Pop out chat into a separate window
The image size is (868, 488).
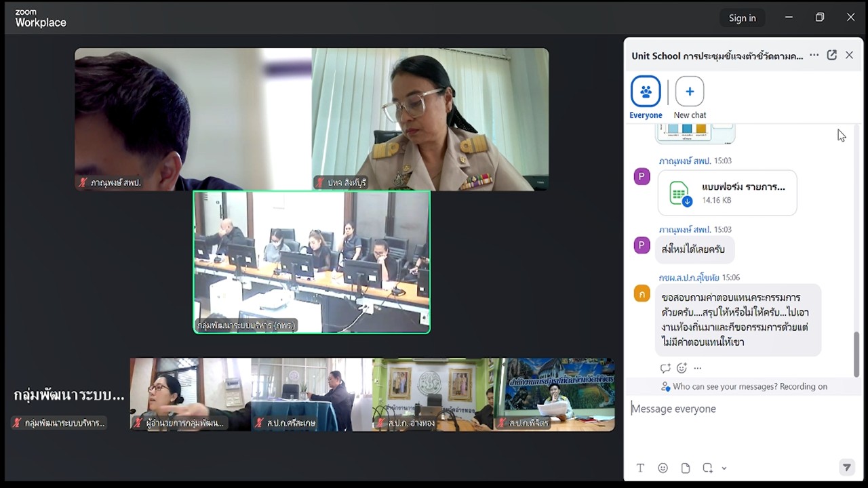[x=831, y=55]
